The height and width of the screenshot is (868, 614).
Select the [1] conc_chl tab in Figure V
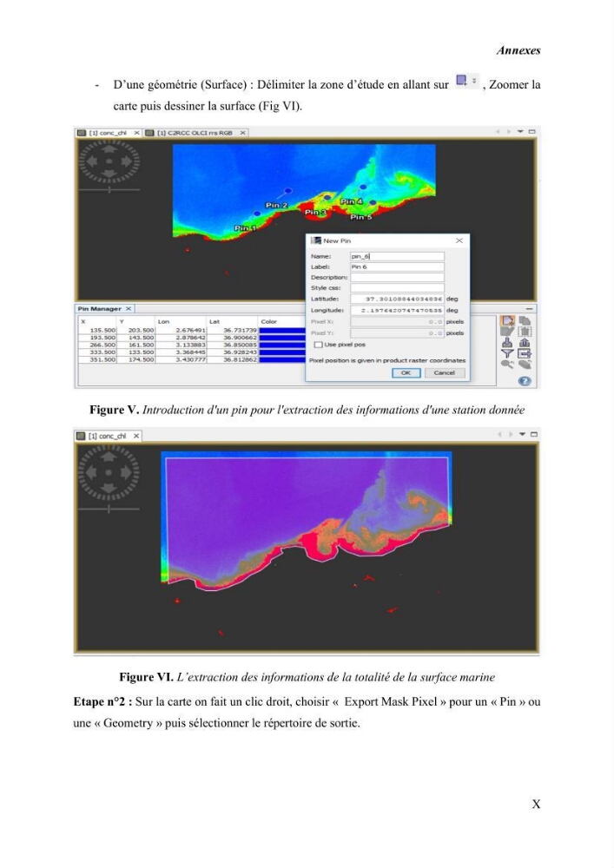point(108,133)
